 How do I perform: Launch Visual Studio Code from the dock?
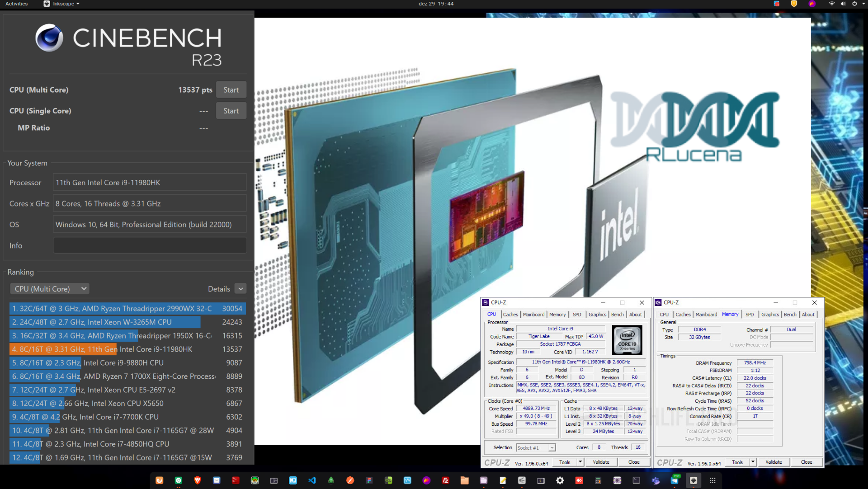[x=312, y=480]
